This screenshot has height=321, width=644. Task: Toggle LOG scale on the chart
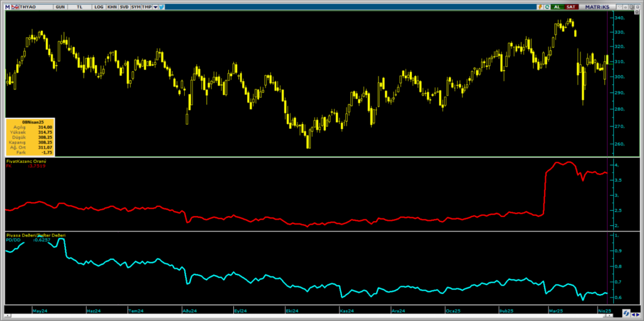click(99, 6)
